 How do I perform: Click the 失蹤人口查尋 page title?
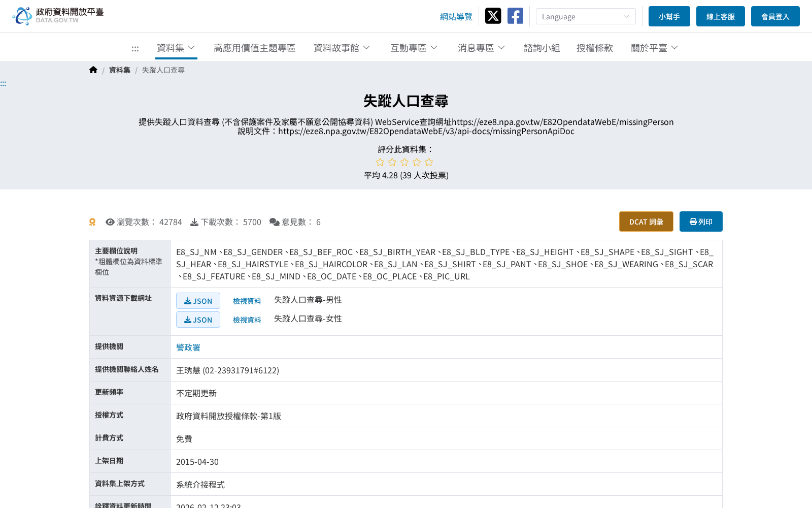[x=406, y=101]
